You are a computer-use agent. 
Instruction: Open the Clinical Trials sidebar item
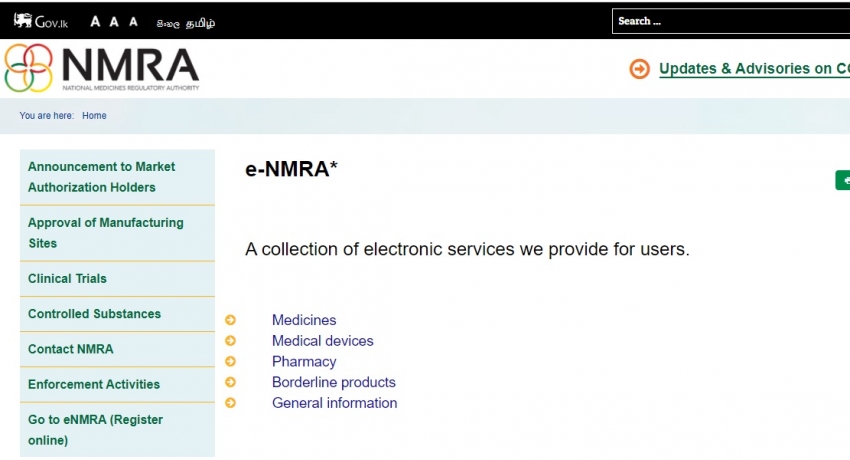[x=117, y=278]
